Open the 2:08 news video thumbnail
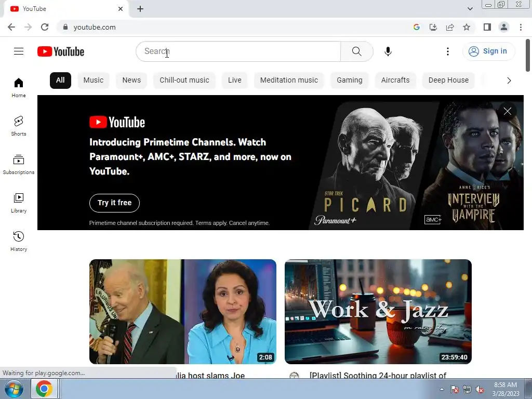This screenshot has width=532, height=399. click(x=182, y=312)
